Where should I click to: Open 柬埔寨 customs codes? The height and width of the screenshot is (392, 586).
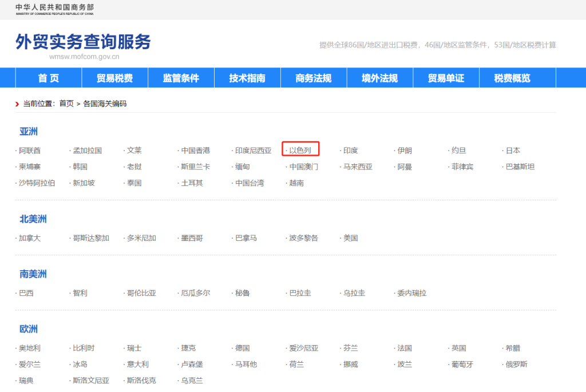(x=30, y=167)
